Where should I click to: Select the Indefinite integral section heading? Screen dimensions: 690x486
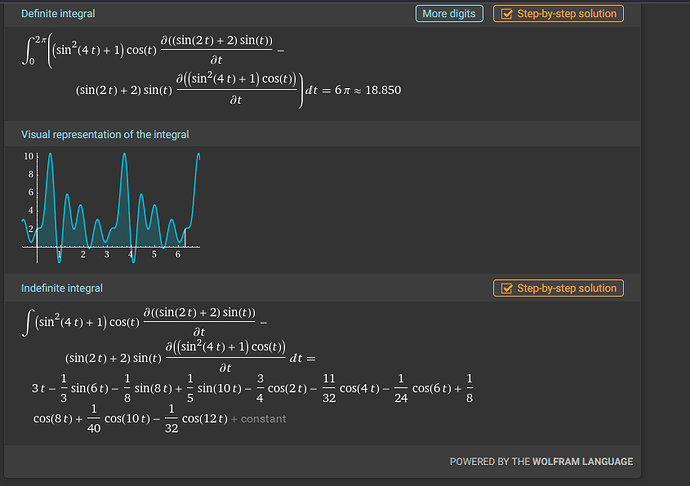point(62,288)
